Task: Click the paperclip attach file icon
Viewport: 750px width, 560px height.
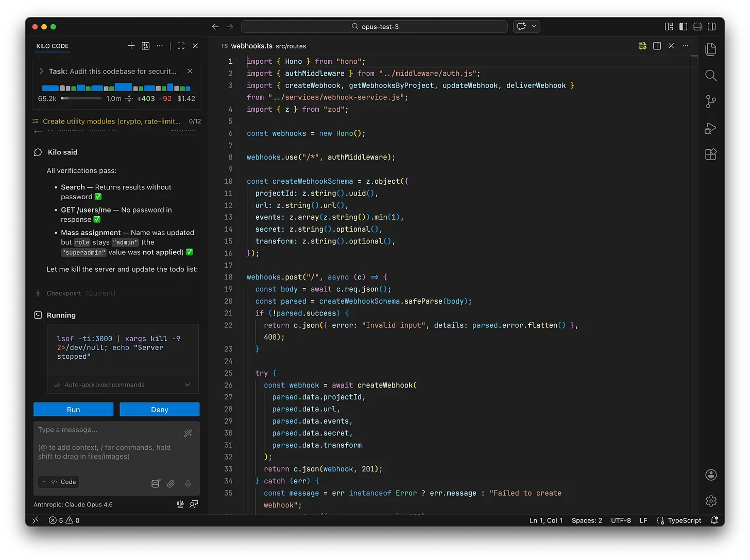Action: 171,483
